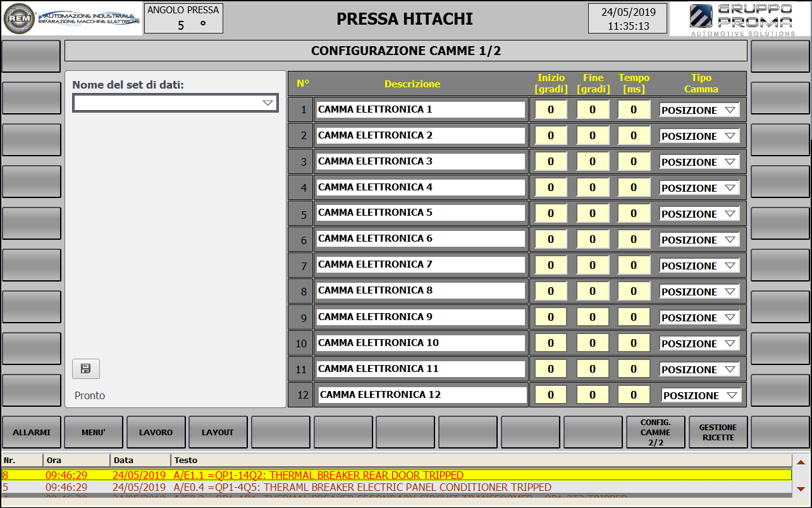The height and width of the screenshot is (508, 812).
Task: Click the Inizio value for cam 3
Action: (551, 161)
